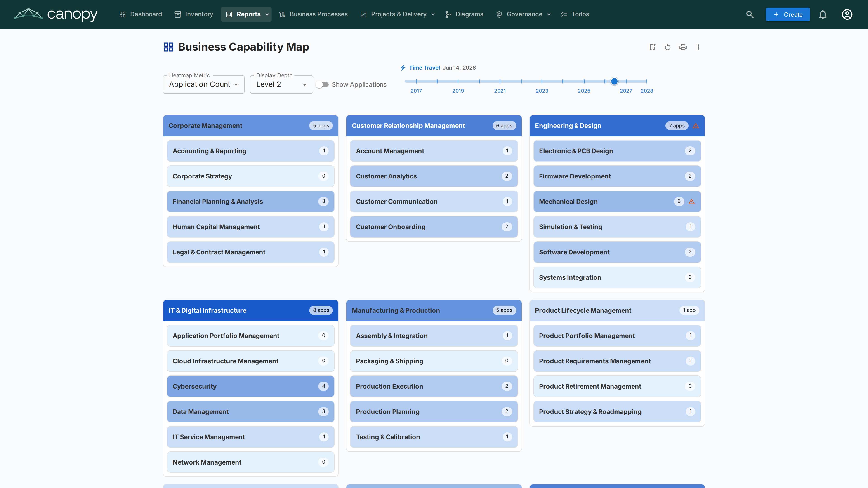Click Time Travel link
The height and width of the screenshot is (488, 868).
(424, 68)
